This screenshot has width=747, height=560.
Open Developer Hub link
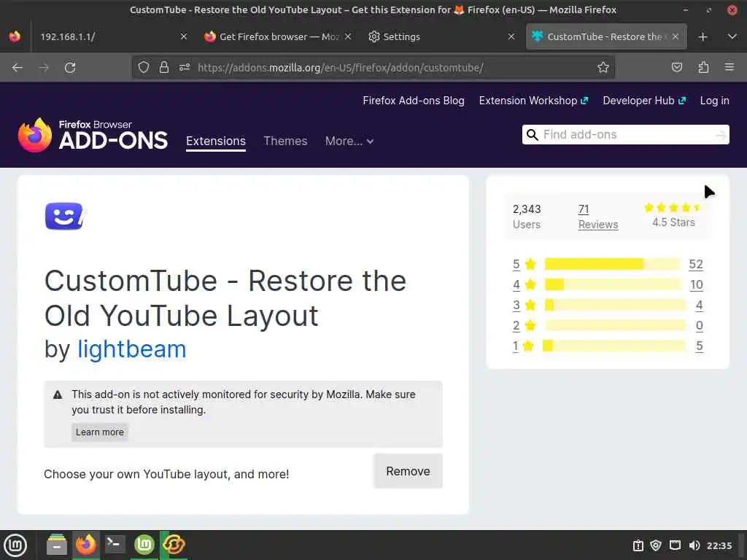pos(644,101)
